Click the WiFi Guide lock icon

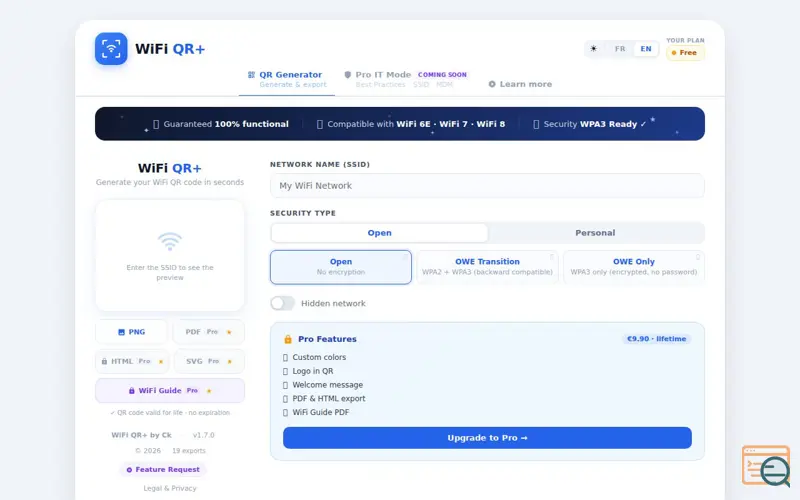pos(132,391)
